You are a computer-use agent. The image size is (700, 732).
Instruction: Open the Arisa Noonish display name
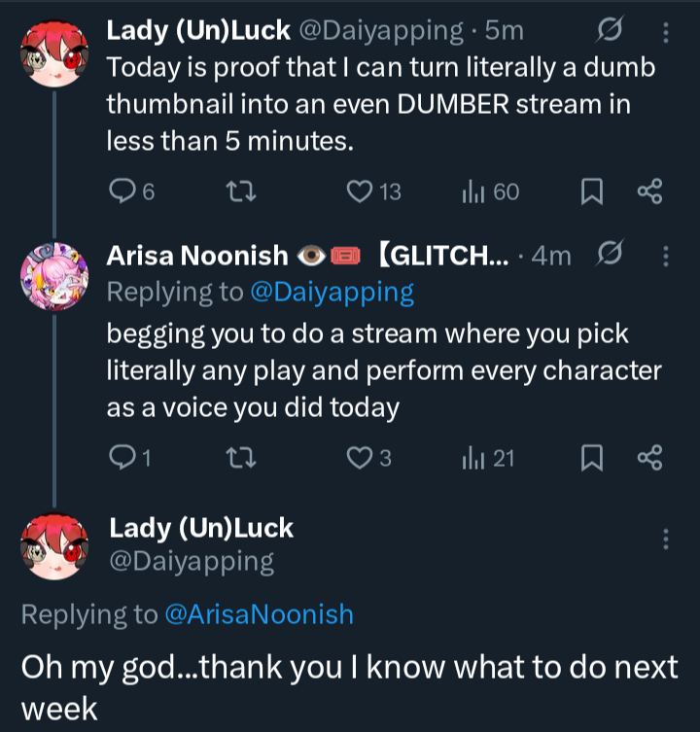pos(196,257)
